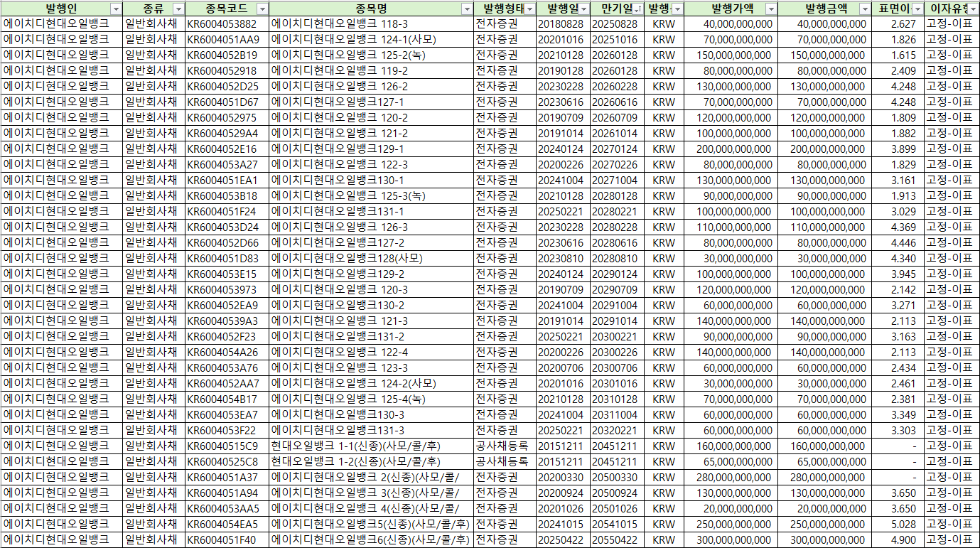
Task: Open the 발행형태 column filter dropdown
Action: 529,9
